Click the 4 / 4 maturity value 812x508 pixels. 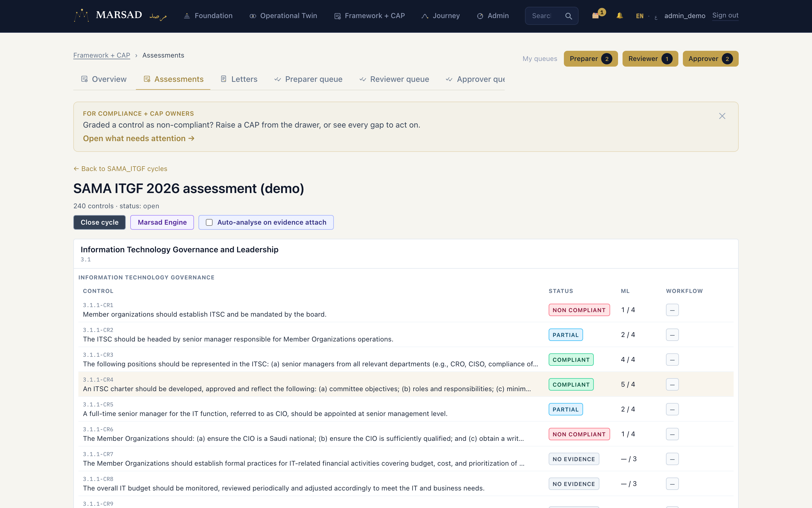pyautogui.click(x=628, y=360)
